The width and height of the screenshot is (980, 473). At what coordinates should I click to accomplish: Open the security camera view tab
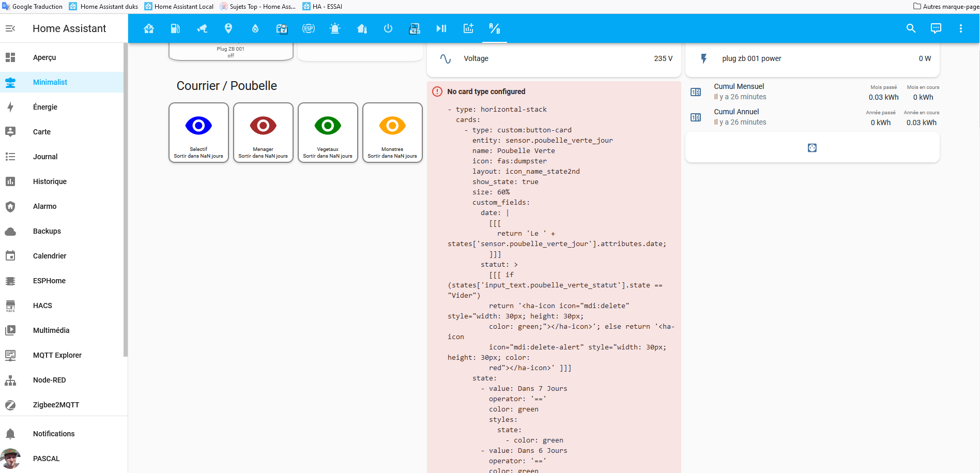click(202, 28)
